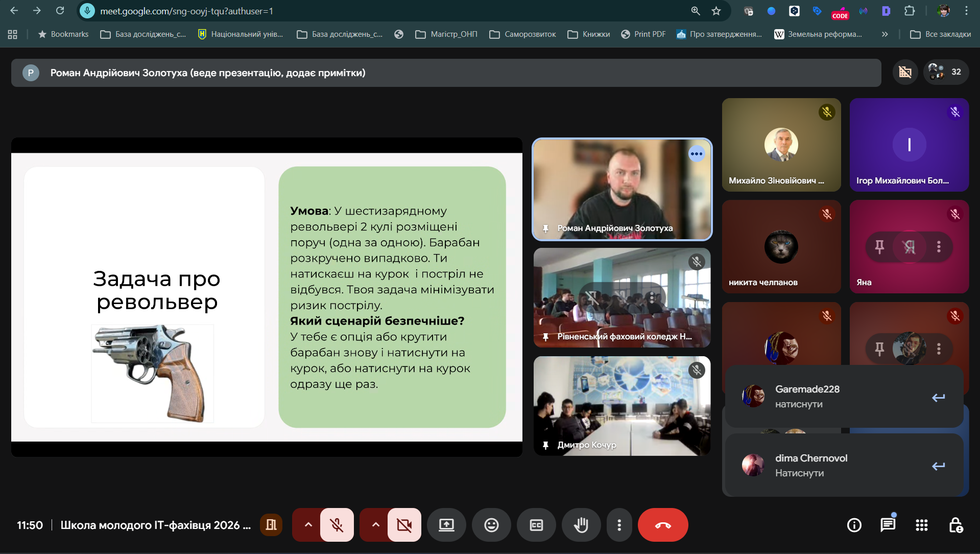Open the Garemade228 chat notification
The height and width of the screenshot is (554, 980).
tap(844, 397)
